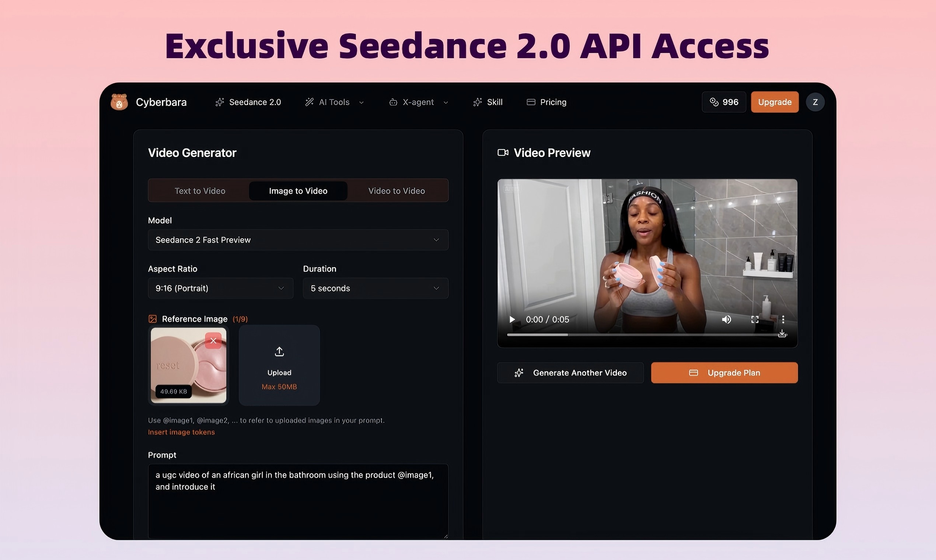Viewport: 936px width, 560px height.
Task: Open the video player's three-dot options menu
Action: [x=784, y=319]
